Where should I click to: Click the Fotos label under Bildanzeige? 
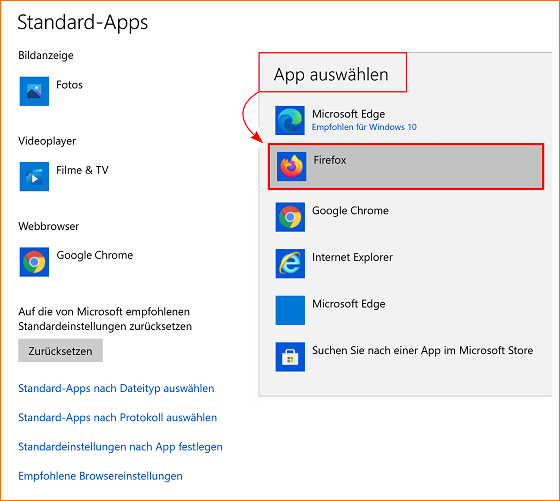pyautogui.click(x=69, y=85)
